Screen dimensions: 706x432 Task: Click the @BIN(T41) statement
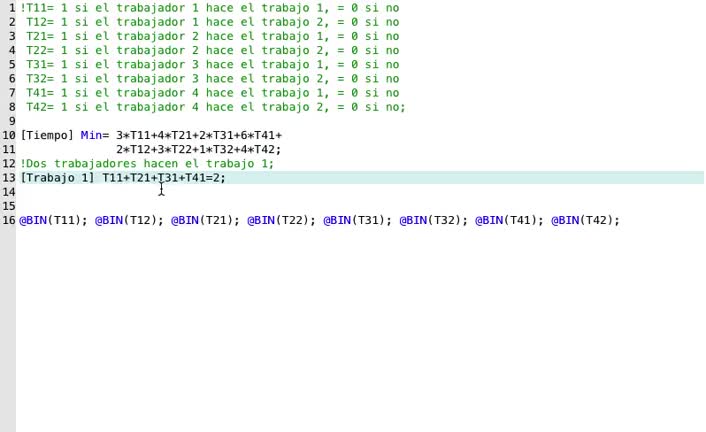click(x=509, y=220)
